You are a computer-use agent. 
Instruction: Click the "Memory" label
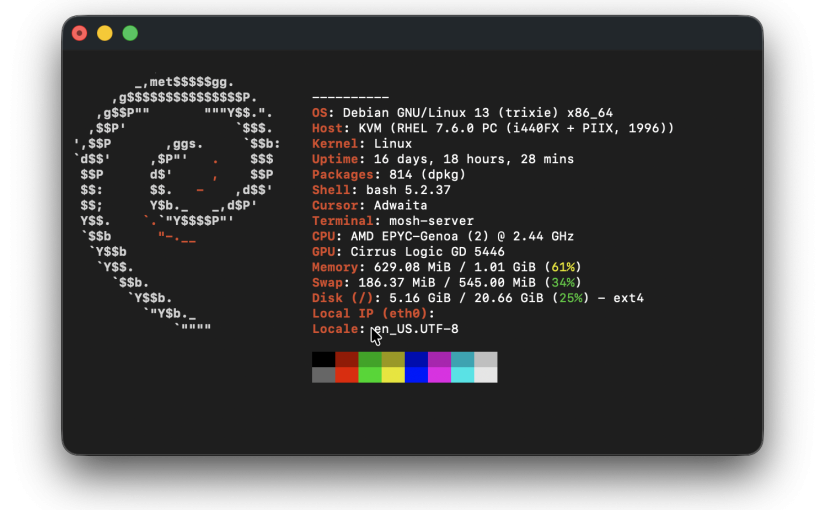coord(335,267)
